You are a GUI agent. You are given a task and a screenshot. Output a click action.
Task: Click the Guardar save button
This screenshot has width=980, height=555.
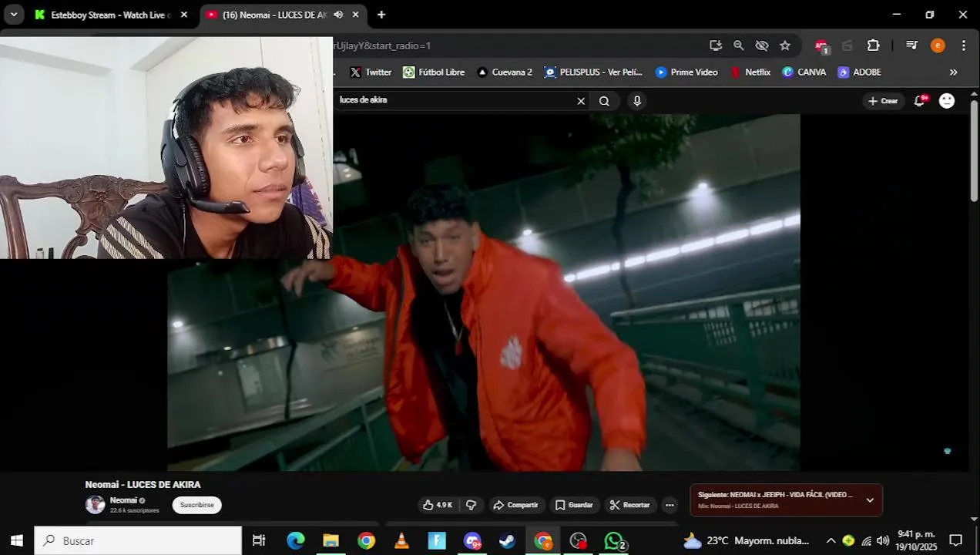(x=574, y=505)
